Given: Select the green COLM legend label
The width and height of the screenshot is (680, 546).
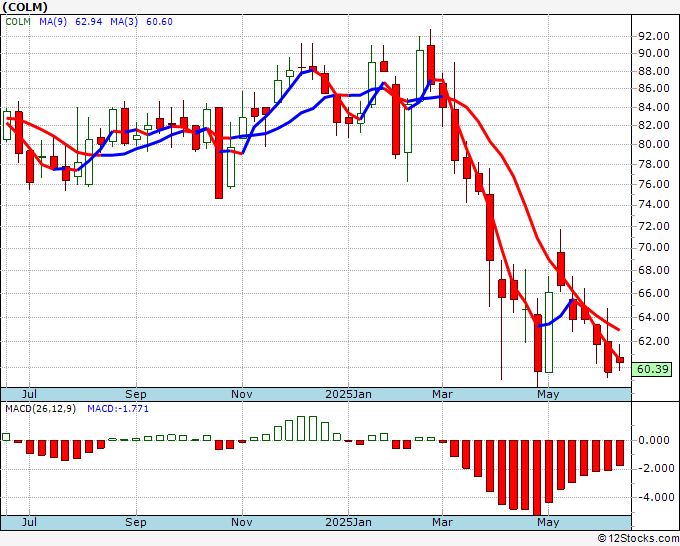Looking at the screenshot, I should coord(18,22).
